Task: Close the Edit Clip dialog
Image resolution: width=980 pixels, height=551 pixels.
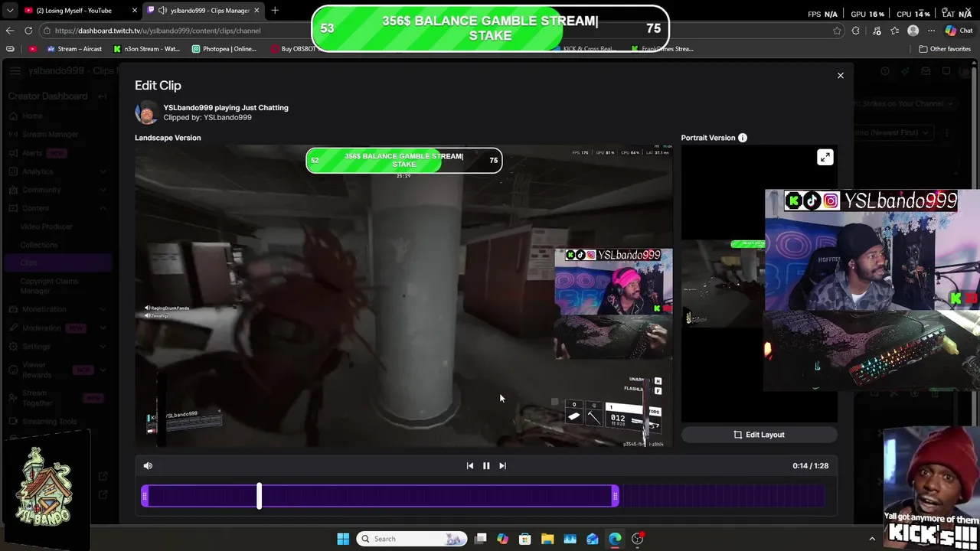Action: click(840, 76)
